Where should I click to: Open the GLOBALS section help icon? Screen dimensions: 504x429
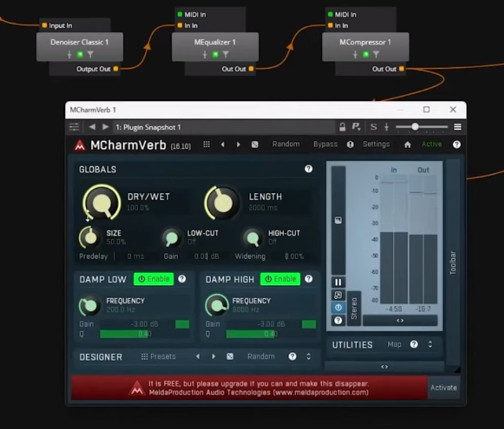point(308,169)
